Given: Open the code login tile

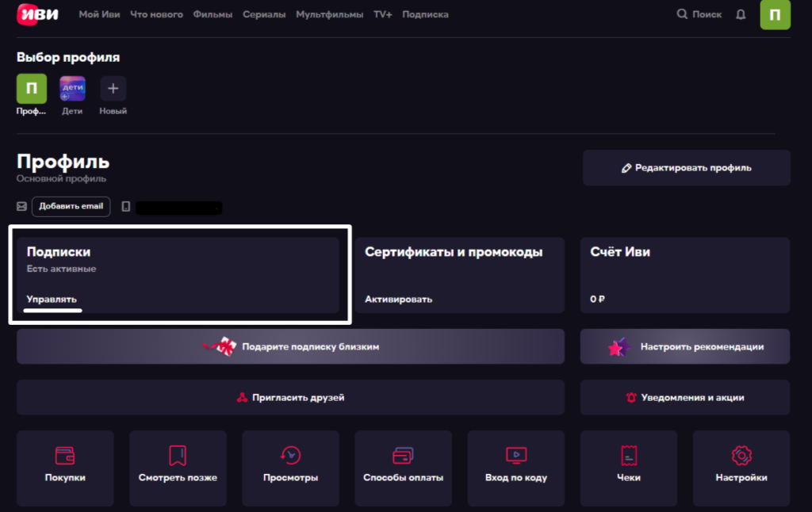Looking at the screenshot, I should (x=515, y=468).
